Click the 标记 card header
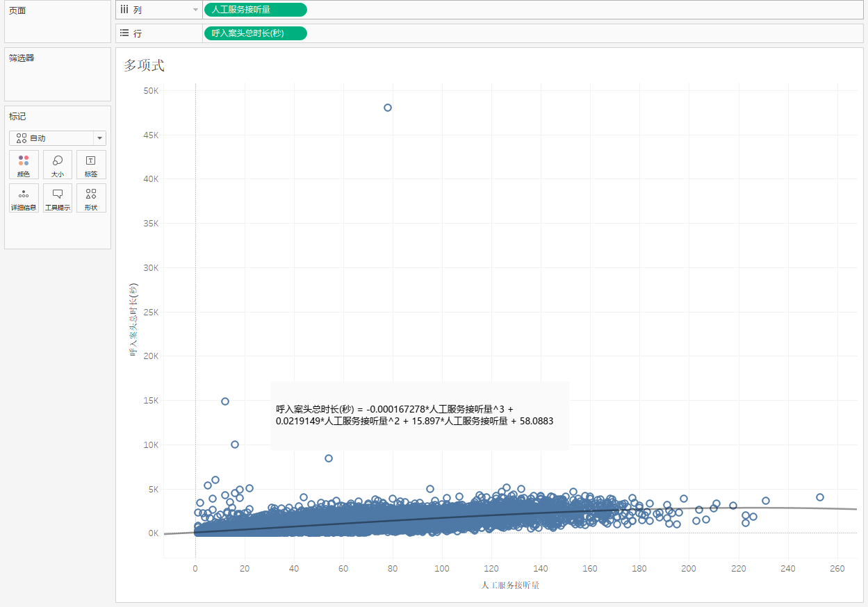 [17, 117]
